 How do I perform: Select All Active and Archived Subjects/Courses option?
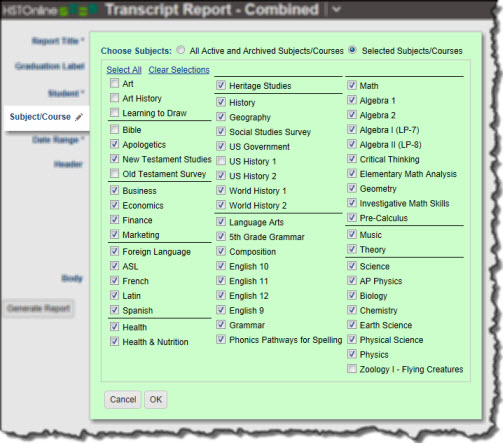(181, 50)
